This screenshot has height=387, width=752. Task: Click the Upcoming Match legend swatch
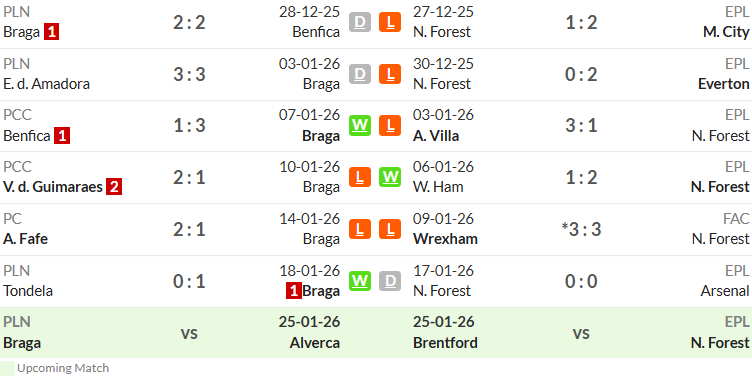point(7,368)
